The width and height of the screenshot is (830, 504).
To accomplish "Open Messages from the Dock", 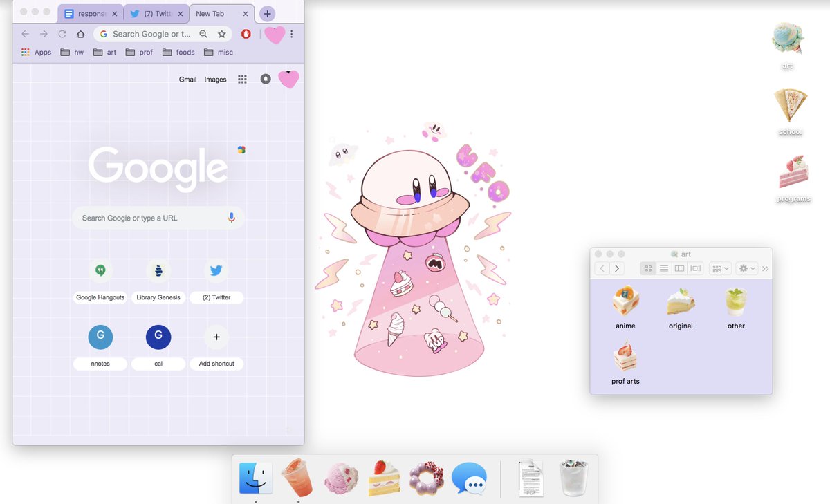I will coord(469,478).
